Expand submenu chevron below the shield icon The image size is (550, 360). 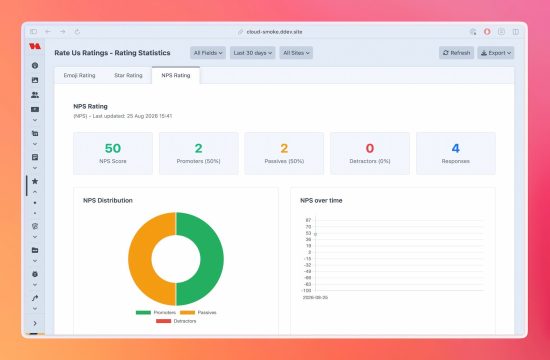pos(35,237)
